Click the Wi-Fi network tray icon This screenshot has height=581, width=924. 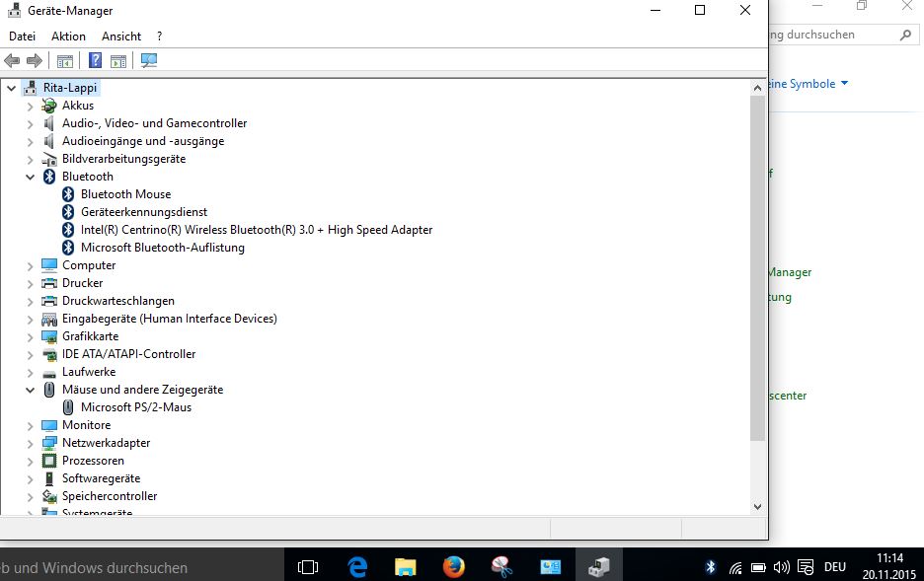pos(735,568)
